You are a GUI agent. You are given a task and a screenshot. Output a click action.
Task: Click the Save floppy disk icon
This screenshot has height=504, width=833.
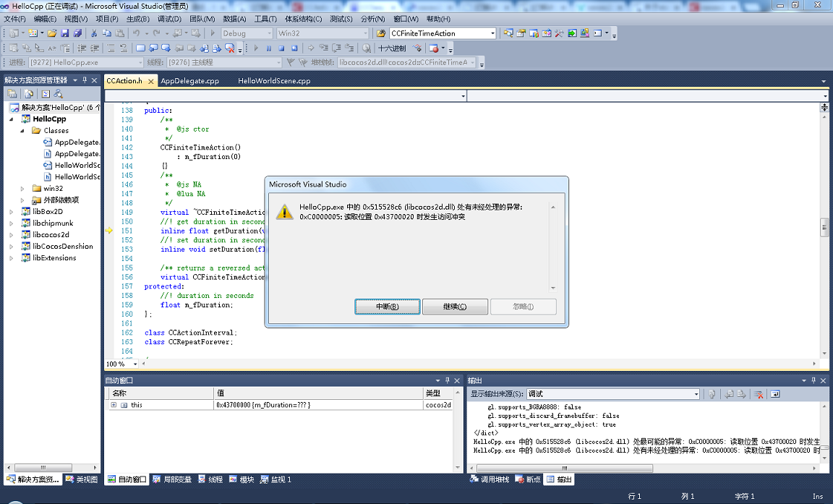pos(65,33)
